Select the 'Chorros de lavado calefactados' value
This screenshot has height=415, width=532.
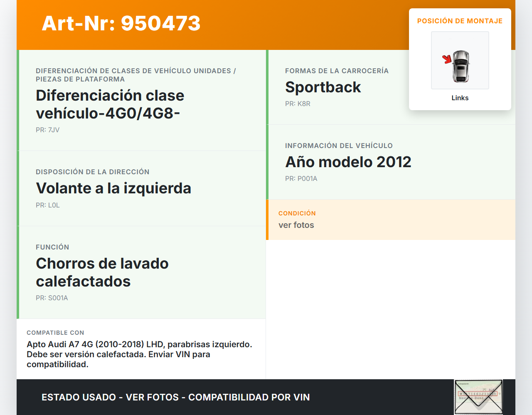(102, 272)
